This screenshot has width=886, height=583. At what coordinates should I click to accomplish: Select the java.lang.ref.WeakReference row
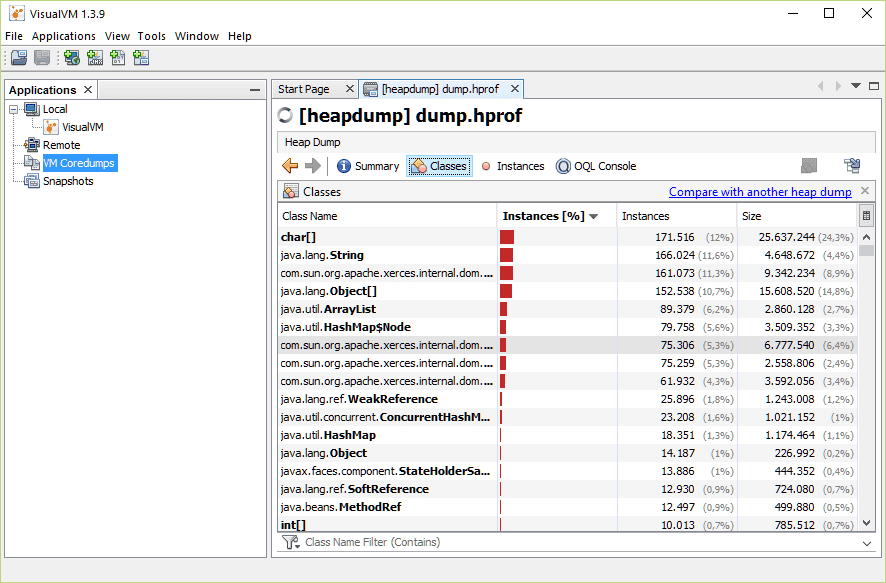coord(568,399)
